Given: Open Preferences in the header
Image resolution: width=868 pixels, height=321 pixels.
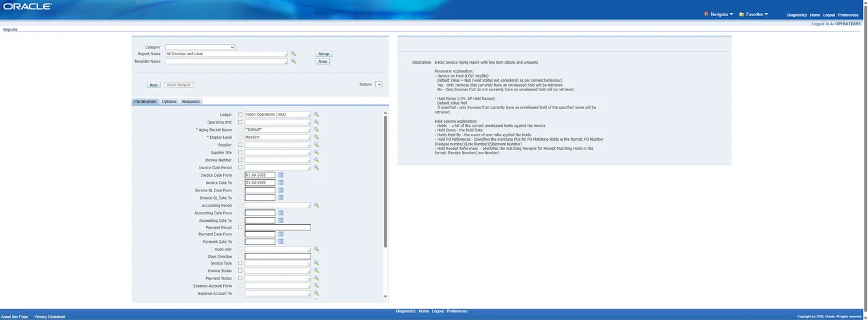Looking at the screenshot, I should pyautogui.click(x=848, y=15).
